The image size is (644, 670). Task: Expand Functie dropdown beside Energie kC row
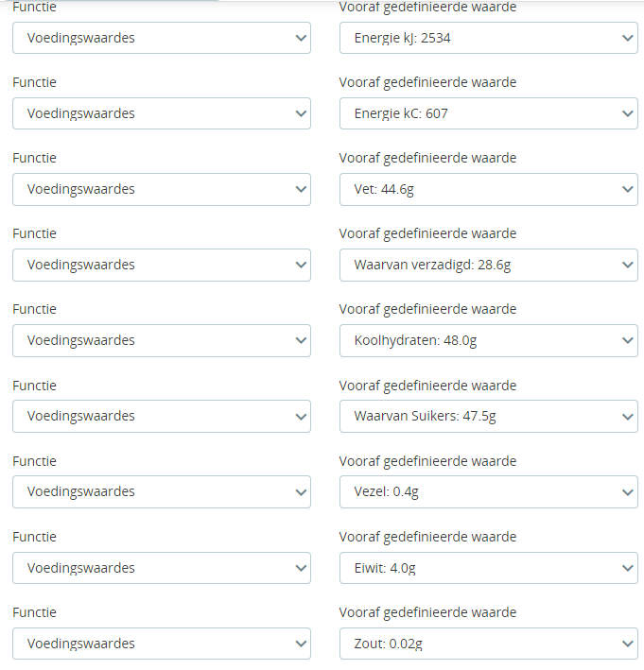161,113
